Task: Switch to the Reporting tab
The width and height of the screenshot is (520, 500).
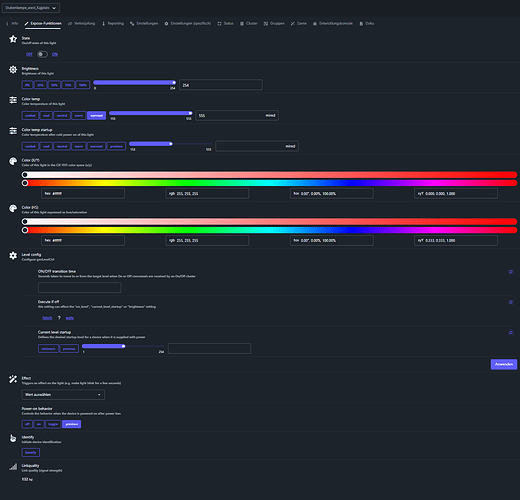Action: click(113, 23)
